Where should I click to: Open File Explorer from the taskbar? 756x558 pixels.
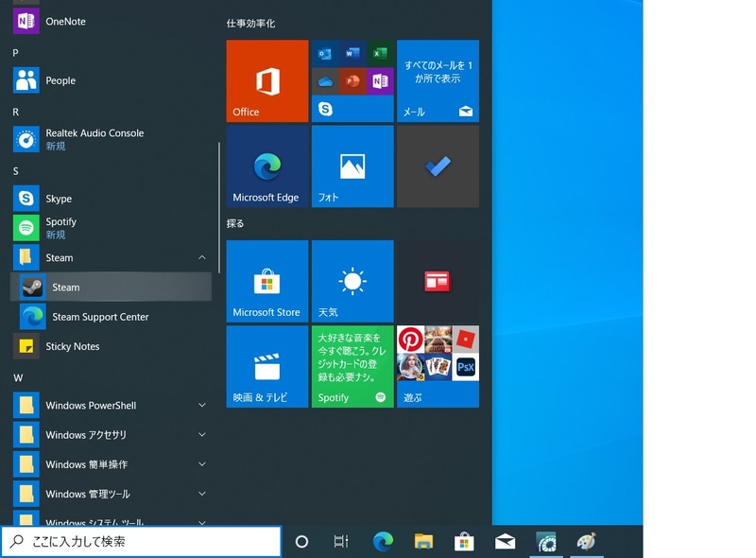[423, 542]
